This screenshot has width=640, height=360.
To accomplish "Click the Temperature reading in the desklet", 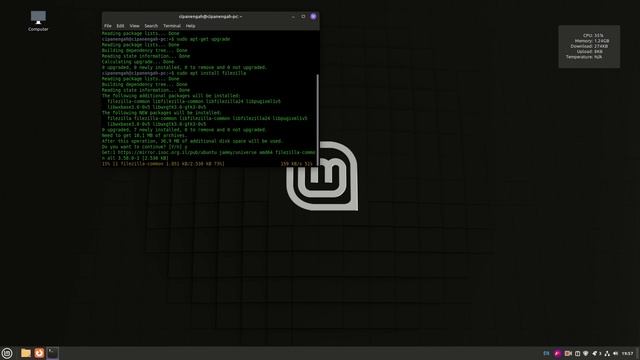I will [x=584, y=57].
